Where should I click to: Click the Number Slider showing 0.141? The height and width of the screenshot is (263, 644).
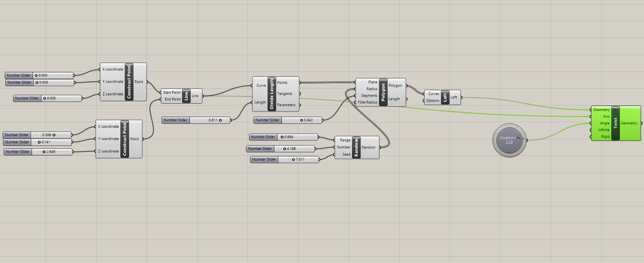37,142
